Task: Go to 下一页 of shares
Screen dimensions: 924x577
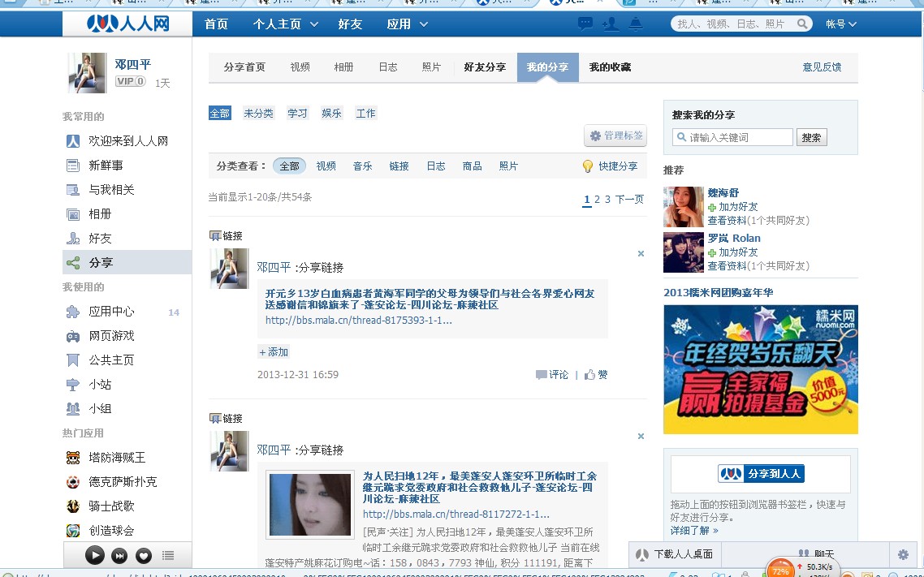Action: click(x=629, y=200)
